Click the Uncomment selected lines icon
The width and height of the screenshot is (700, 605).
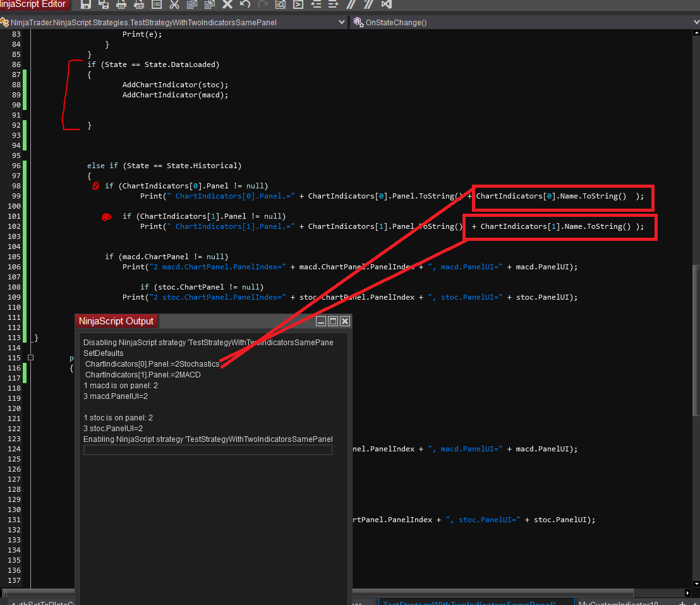point(369,4)
